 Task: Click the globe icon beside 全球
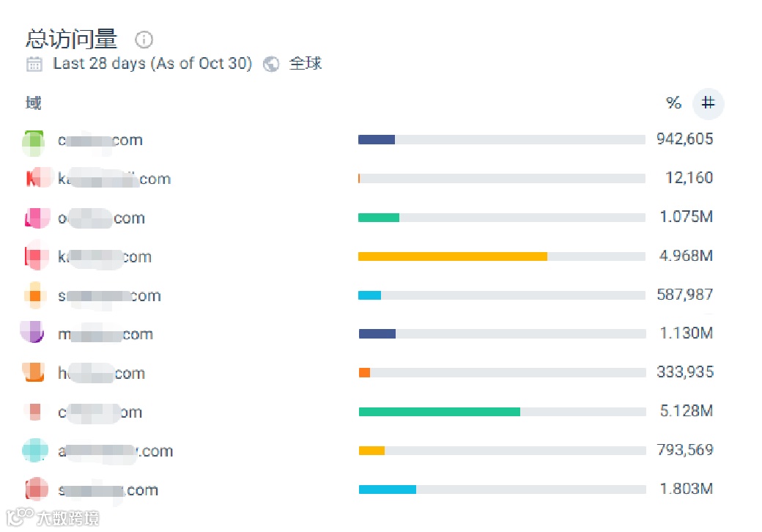tap(271, 64)
